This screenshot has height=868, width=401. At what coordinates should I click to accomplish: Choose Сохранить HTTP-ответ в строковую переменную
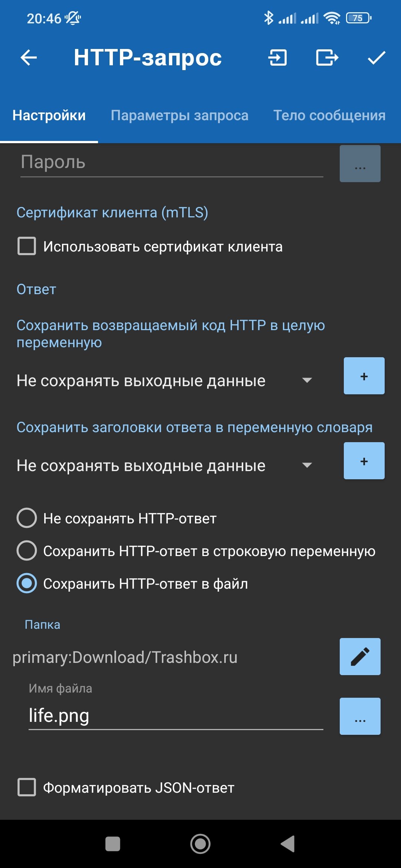pos(27,550)
